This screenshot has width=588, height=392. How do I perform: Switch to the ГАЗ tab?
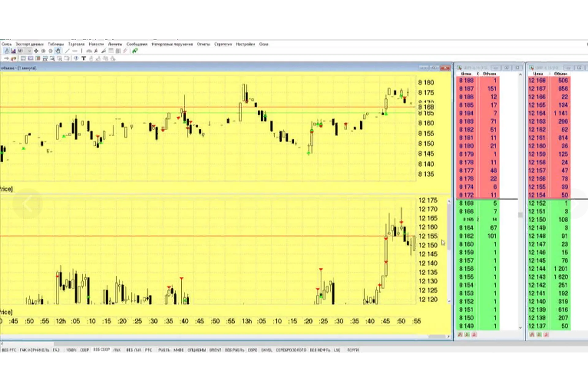point(56,350)
